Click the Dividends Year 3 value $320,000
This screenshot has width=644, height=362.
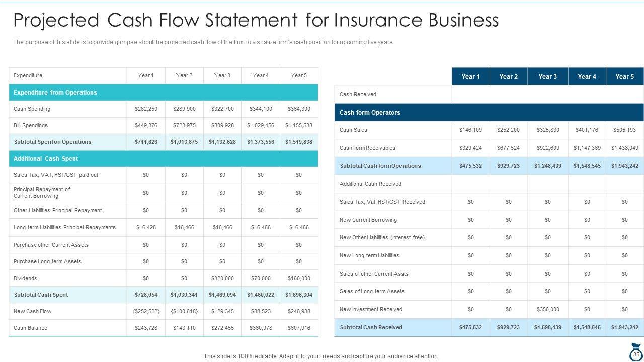(222, 278)
